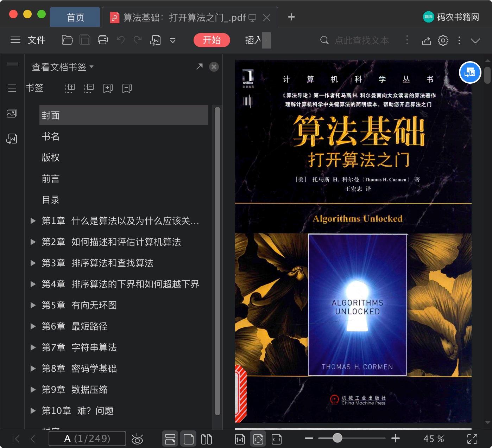Select the 封面 bookmark
This screenshot has height=448, width=492.
click(124, 115)
